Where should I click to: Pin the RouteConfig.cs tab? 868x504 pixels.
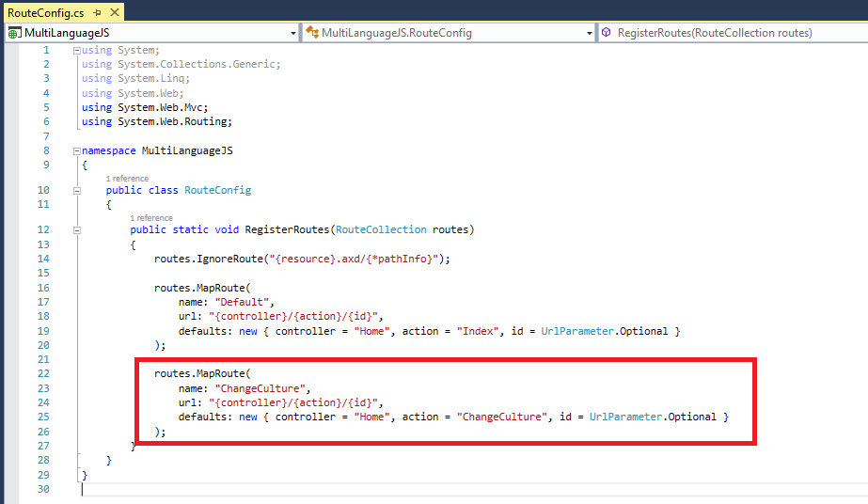pos(97,10)
